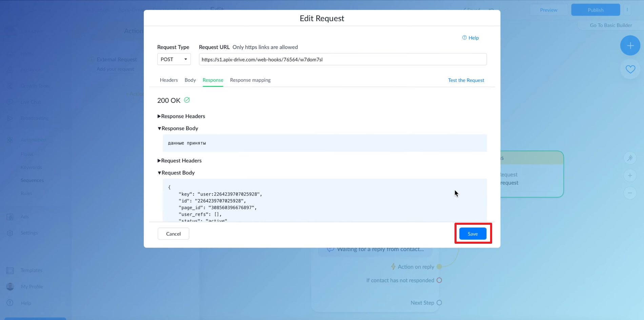Click the green check icon beside 200 OK
Viewport: 644px width, 320px height.
(x=187, y=100)
